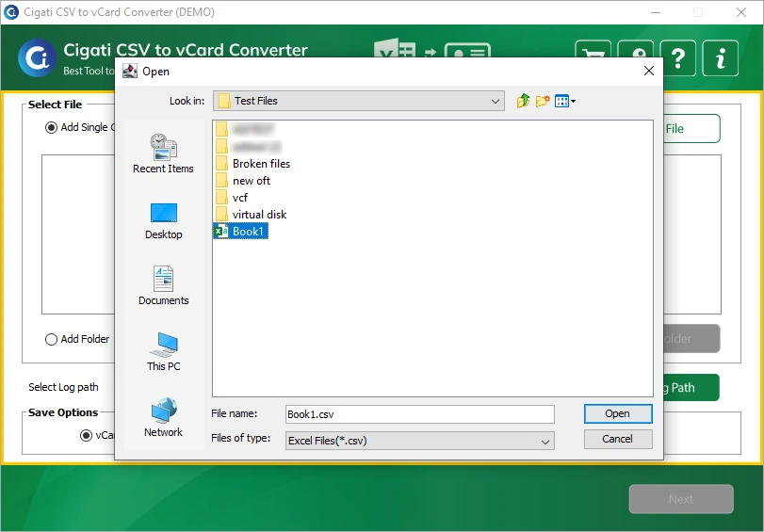Screen dimensions: 764x532
Task: Create a new folder icon
Action: coord(543,101)
